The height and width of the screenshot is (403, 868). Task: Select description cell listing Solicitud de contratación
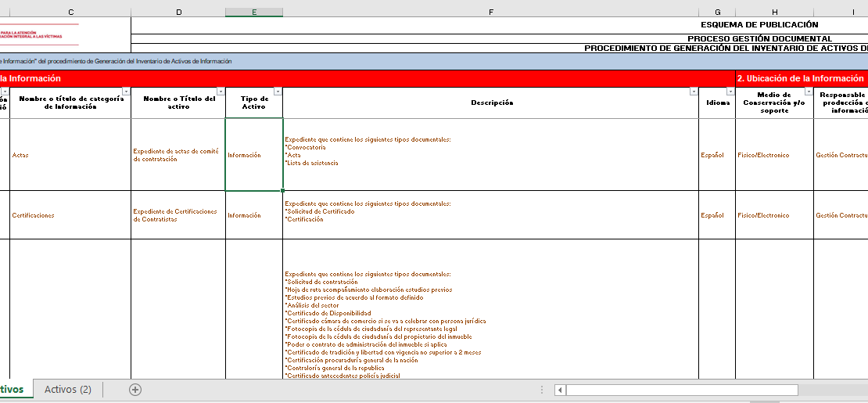tap(490, 309)
